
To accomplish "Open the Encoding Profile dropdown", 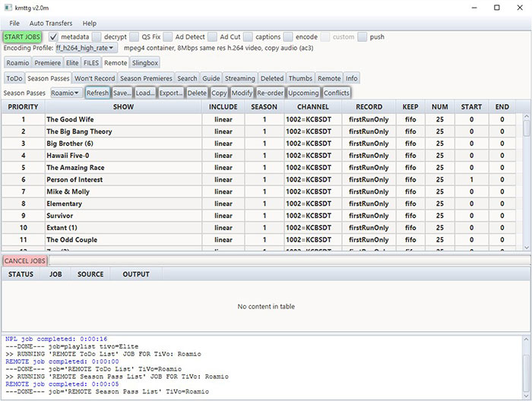I will (x=87, y=48).
